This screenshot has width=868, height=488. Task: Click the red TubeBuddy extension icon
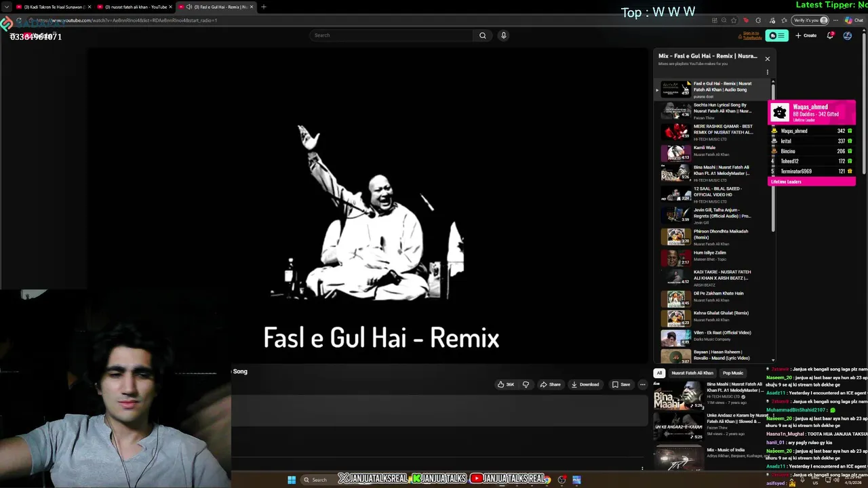(x=746, y=20)
